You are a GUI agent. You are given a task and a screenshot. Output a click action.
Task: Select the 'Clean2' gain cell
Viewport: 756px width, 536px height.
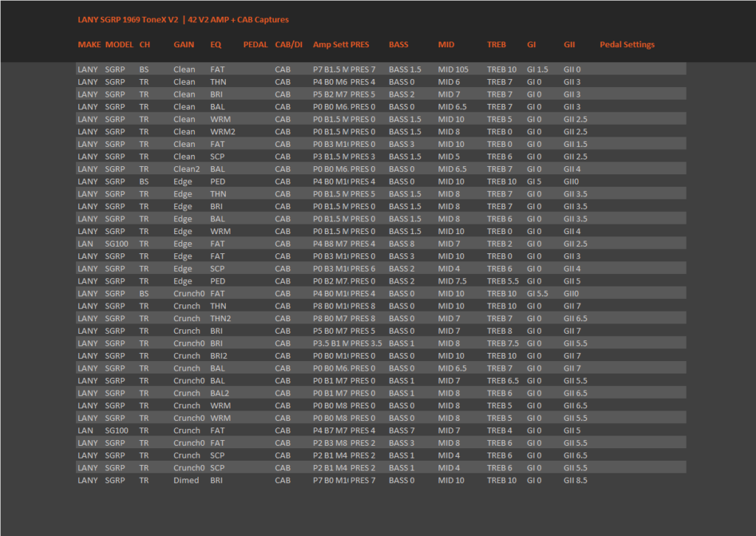pyautogui.click(x=186, y=169)
